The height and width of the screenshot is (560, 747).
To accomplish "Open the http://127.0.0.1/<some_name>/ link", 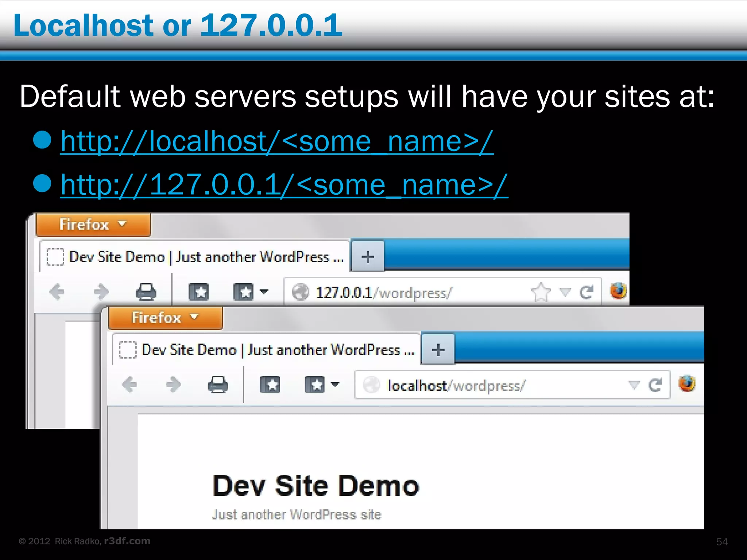I will [x=284, y=185].
